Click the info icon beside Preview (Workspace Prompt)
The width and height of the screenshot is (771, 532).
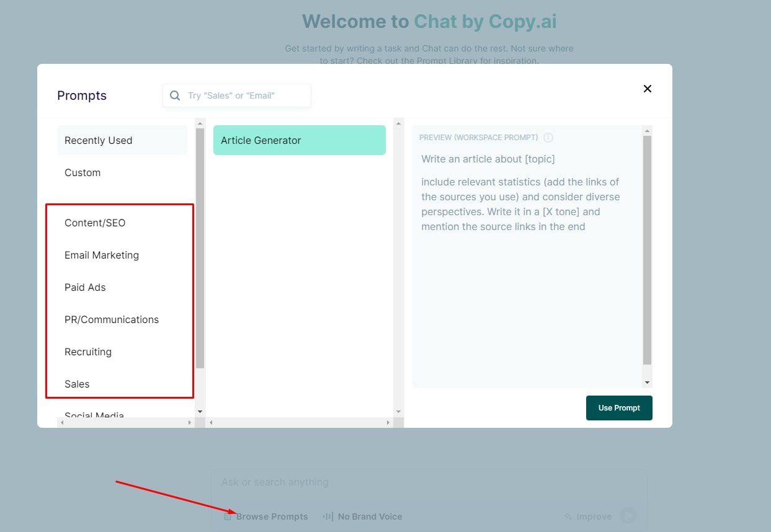548,138
